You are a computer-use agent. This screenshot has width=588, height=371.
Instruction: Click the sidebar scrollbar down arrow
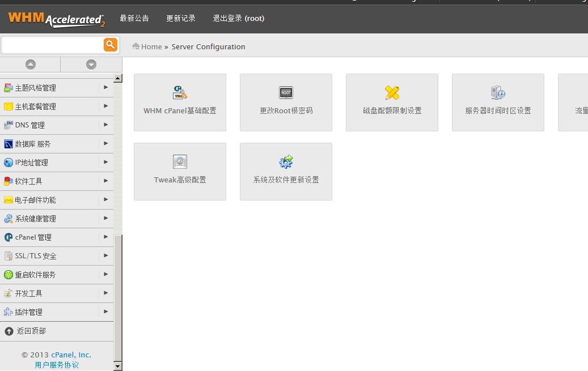118,366
